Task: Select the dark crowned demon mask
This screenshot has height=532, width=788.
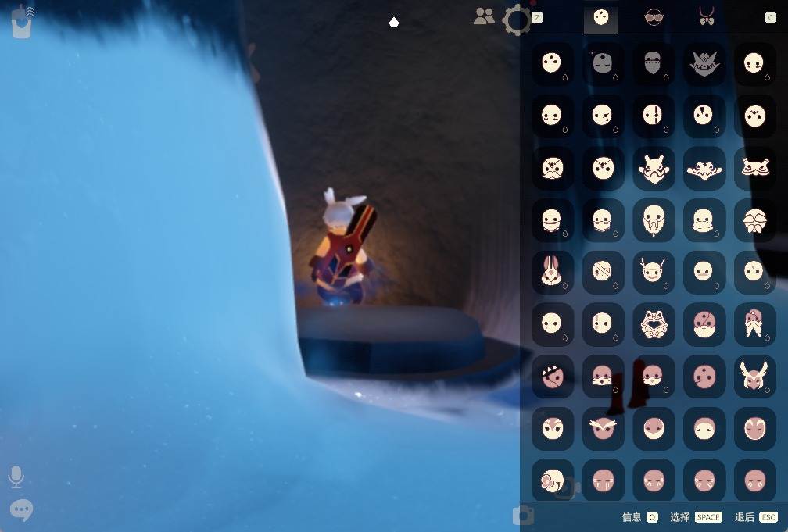Action: coord(704,63)
